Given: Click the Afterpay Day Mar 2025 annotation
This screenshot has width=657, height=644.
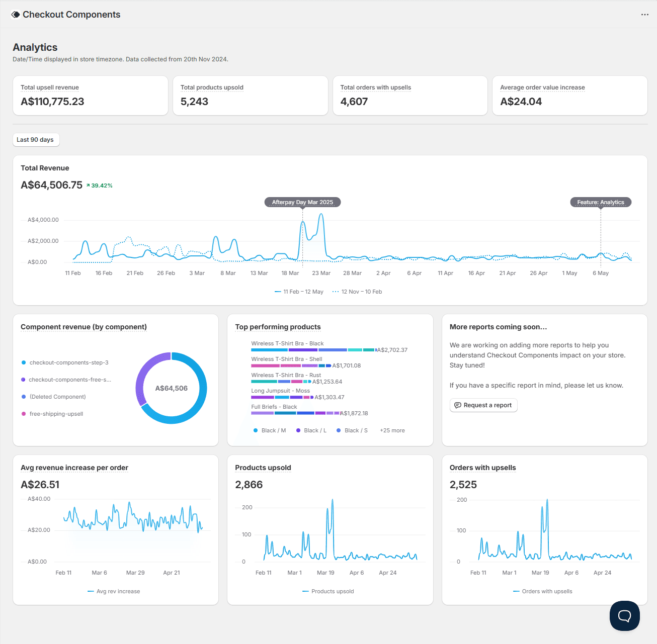Looking at the screenshot, I should tap(302, 202).
